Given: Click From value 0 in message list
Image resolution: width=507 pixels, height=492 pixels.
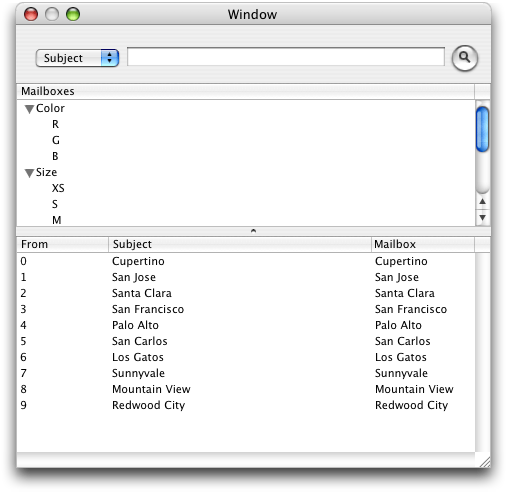Looking at the screenshot, I should click(23, 261).
